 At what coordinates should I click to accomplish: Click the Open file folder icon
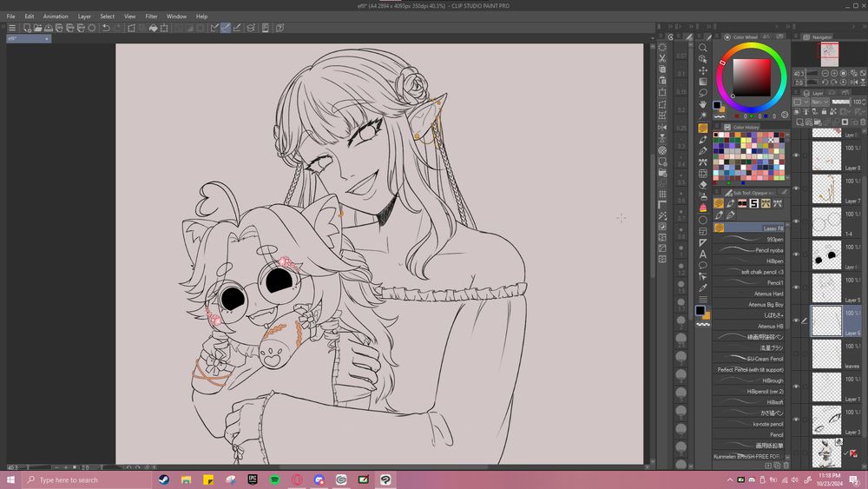pyautogui.click(x=37, y=28)
